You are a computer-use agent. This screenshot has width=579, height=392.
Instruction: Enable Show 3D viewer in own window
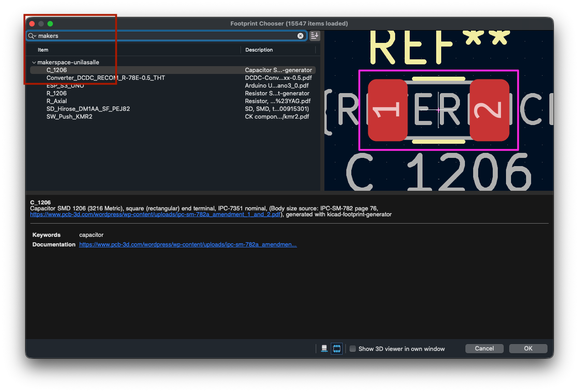pos(353,349)
